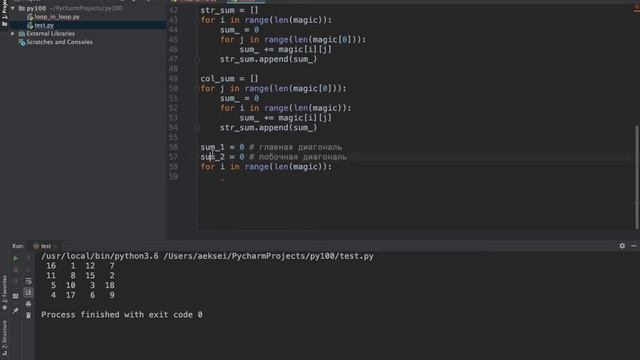640x360 pixels.
Task: Click the value 18 in console output
Action: click(x=110, y=285)
